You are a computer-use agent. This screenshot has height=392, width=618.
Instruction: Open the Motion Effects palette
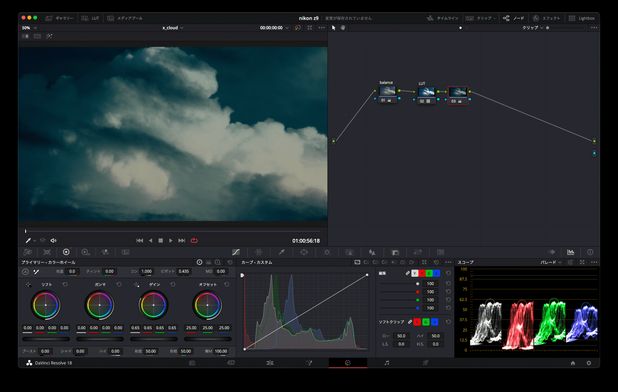pyautogui.click(x=125, y=252)
